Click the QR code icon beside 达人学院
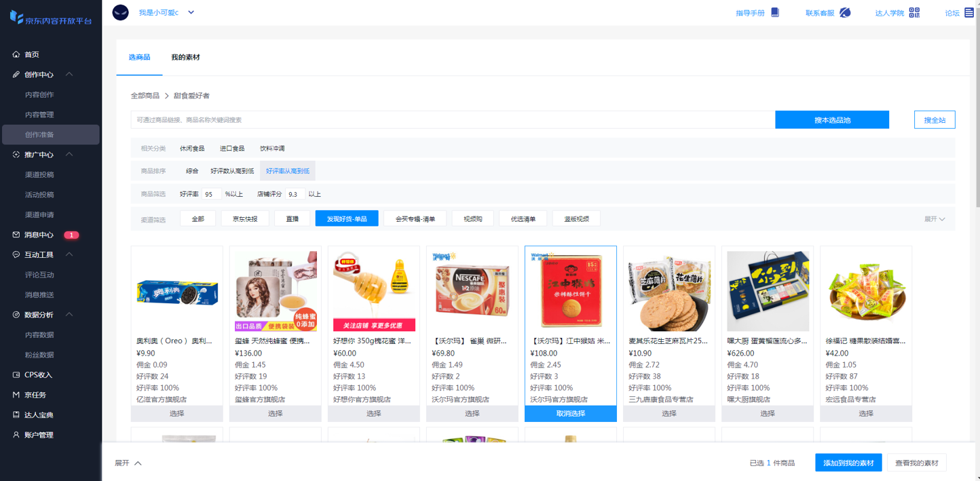The image size is (980, 481). 914,12
